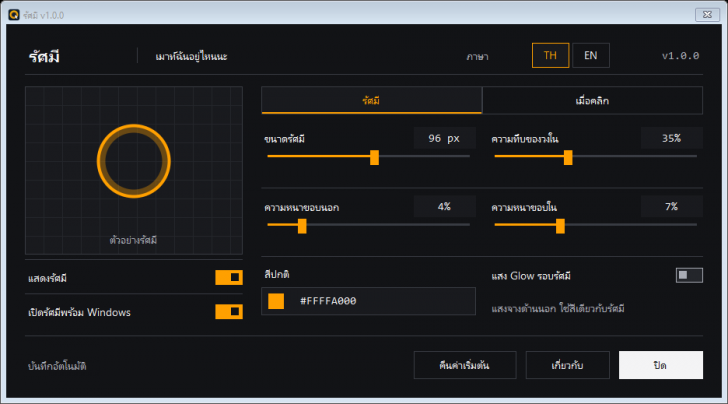Click the คืนค่าเริ่มต้น button
Viewport: 728px width, 404px height.
coord(465,365)
